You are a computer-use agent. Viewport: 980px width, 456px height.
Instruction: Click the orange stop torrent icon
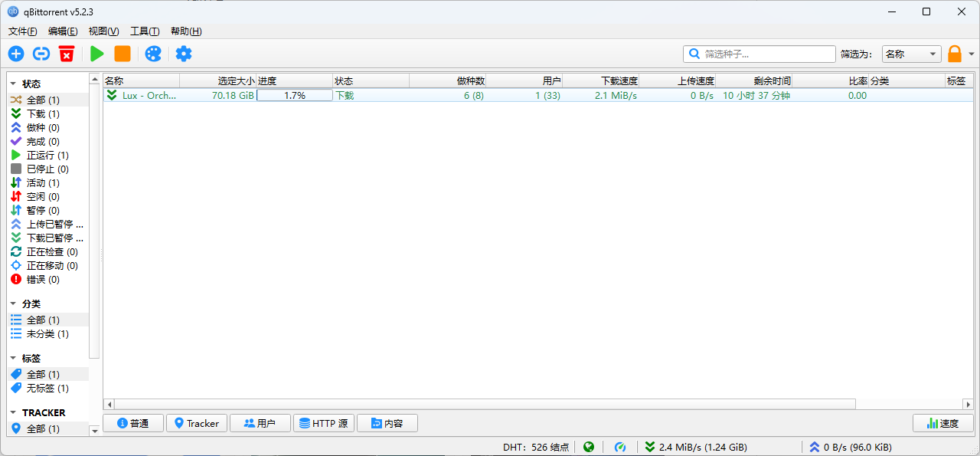(122, 54)
